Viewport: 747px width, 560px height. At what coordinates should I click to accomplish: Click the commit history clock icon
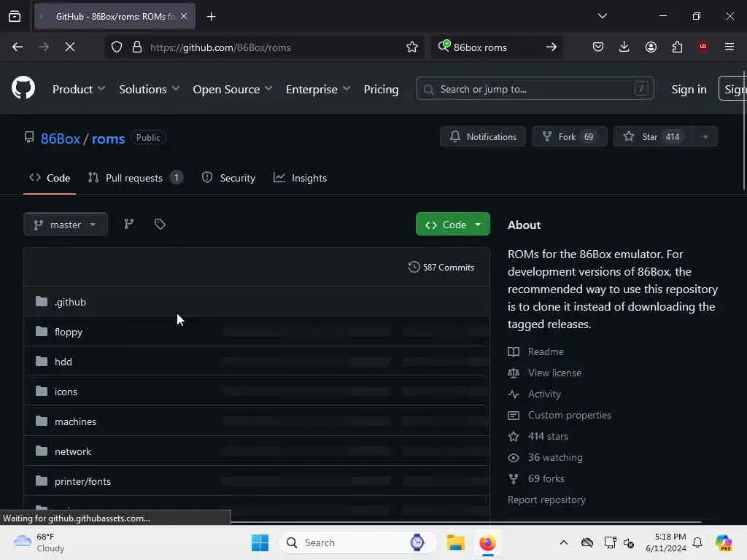(414, 267)
